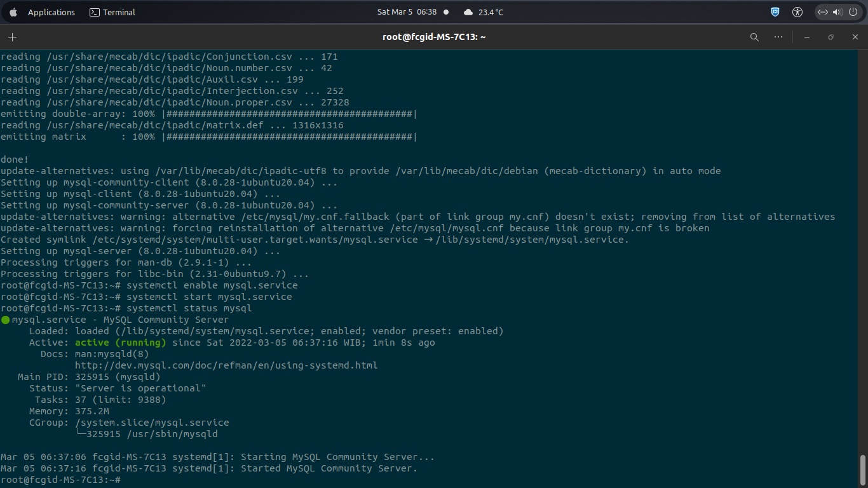Screen dimensions: 868x488
Task: Open the terminal three-dot options menu
Action: (778, 37)
